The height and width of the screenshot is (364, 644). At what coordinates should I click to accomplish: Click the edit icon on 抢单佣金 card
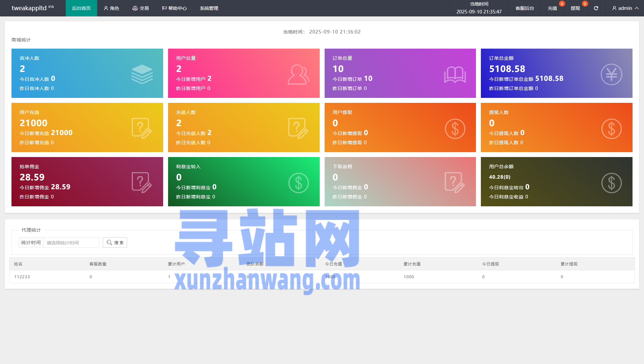(141, 183)
